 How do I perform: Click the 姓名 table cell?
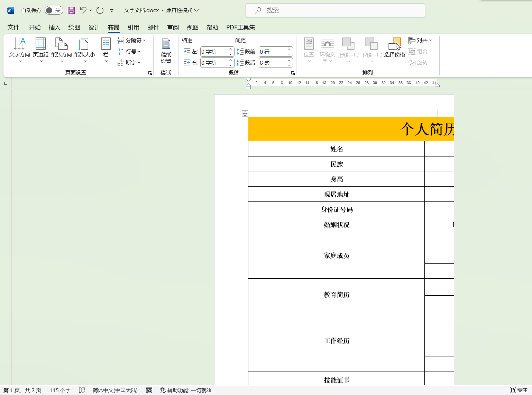(x=336, y=149)
